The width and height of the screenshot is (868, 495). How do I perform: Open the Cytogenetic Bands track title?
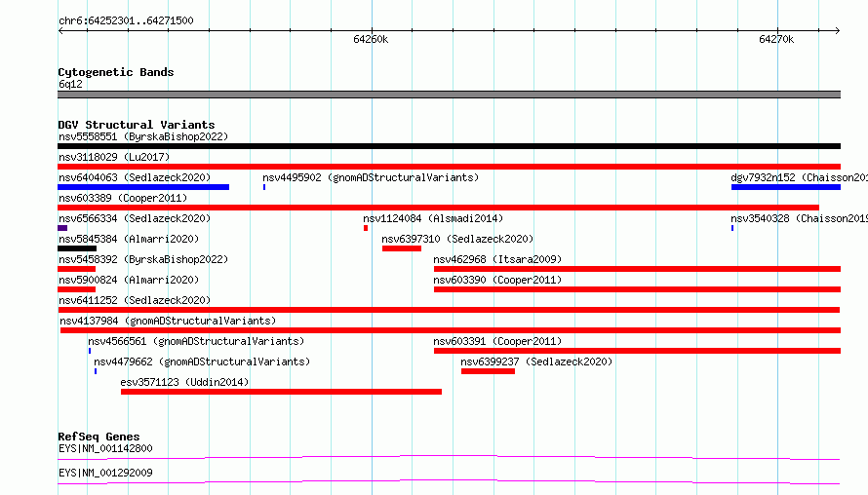coord(116,72)
